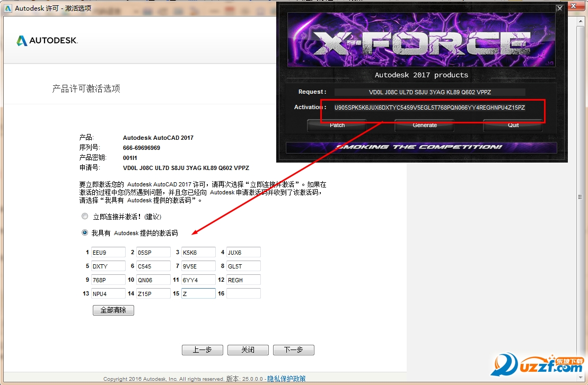Click activation code field 8 containing GL5T

click(243, 266)
